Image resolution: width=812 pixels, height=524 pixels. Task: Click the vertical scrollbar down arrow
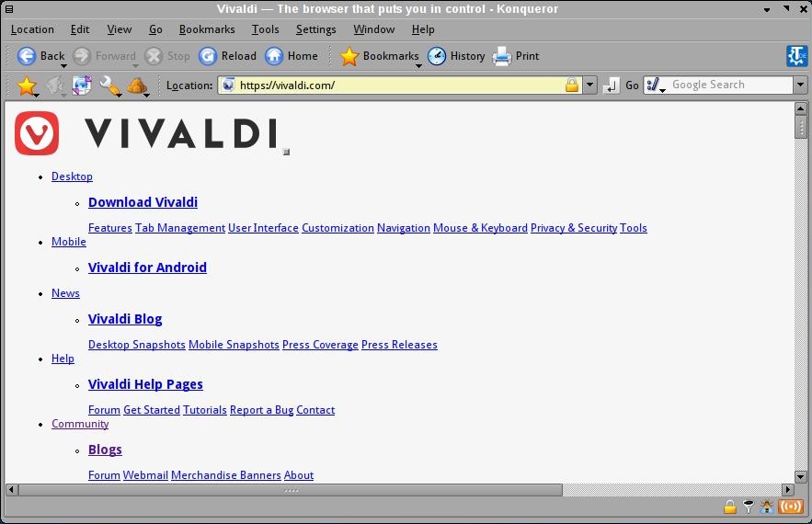(x=801, y=477)
